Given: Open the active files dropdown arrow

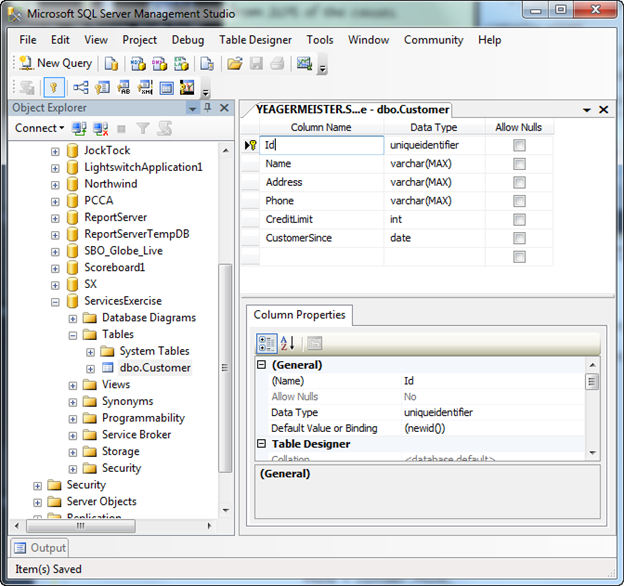Looking at the screenshot, I should (587, 110).
